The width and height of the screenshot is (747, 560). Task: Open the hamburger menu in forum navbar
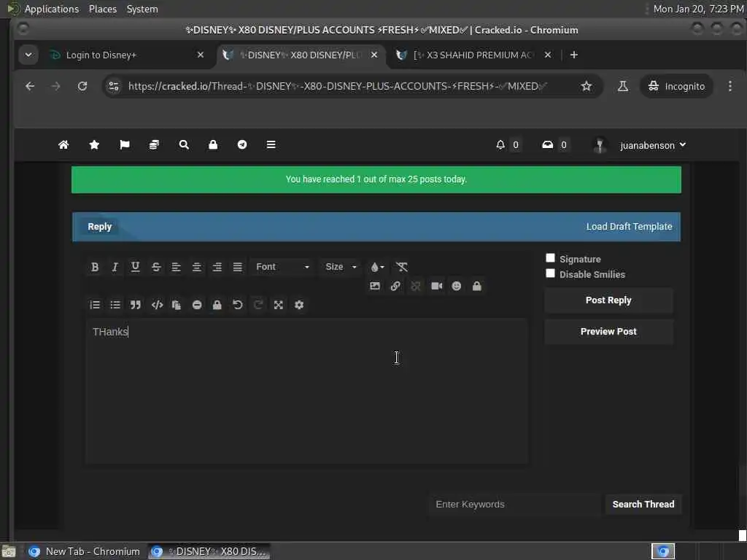click(271, 145)
